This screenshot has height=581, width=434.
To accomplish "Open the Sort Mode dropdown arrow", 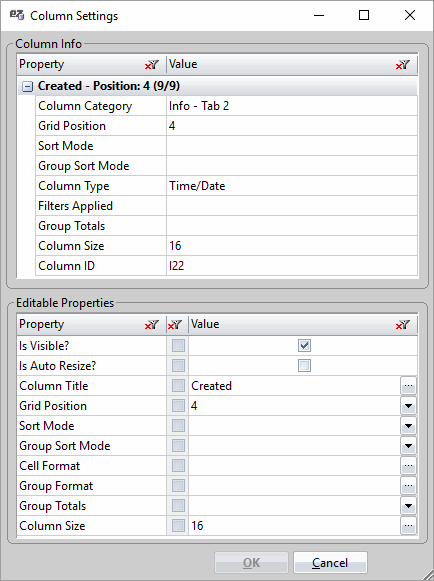I will pyautogui.click(x=408, y=426).
